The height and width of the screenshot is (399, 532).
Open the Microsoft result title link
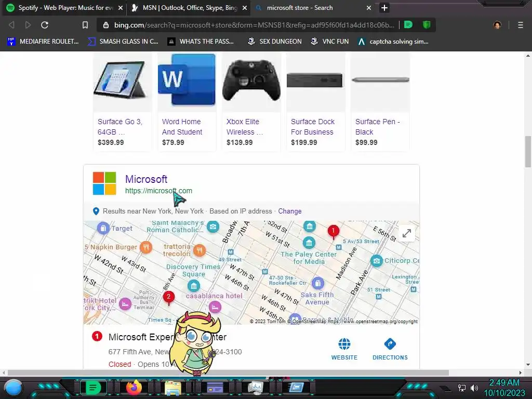[x=146, y=179]
